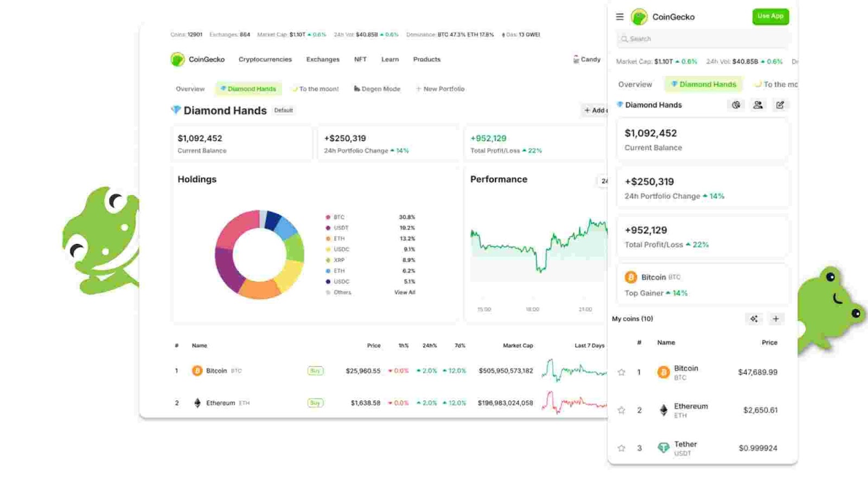Click Buy button for Bitcoin
Viewport: 868px width, 488px height.
pyautogui.click(x=315, y=371)
